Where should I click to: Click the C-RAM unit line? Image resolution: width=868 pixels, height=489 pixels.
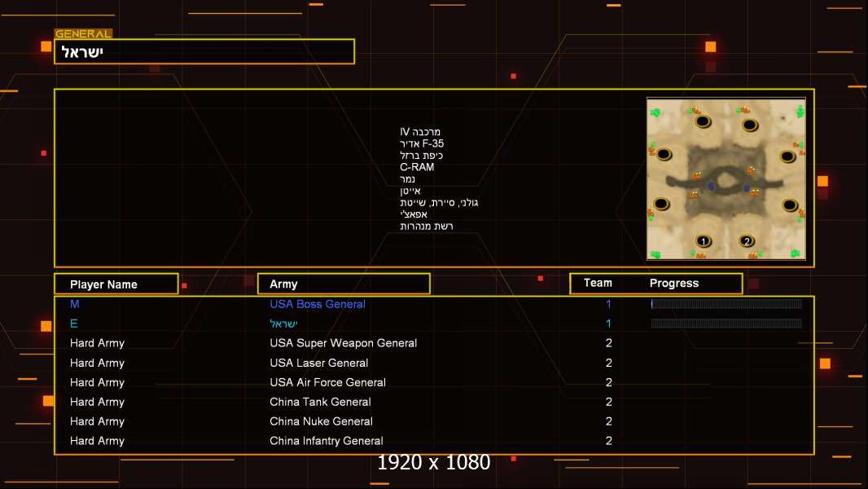point(417,167)
